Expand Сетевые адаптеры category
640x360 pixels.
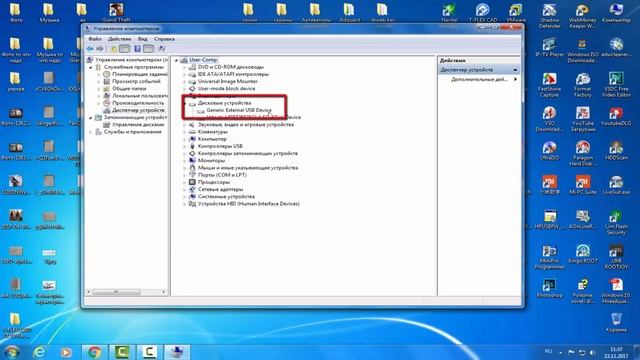184,189
